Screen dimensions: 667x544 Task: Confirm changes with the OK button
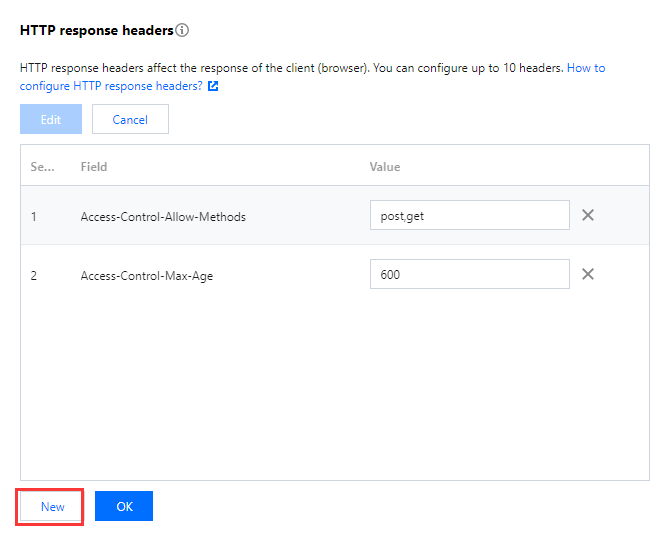[x=124, y=506]
